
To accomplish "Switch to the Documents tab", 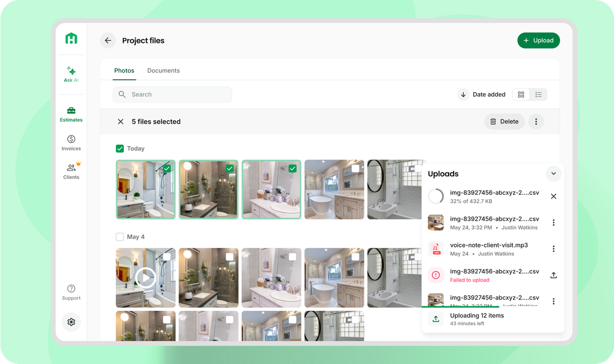I will tap(163, 71).
